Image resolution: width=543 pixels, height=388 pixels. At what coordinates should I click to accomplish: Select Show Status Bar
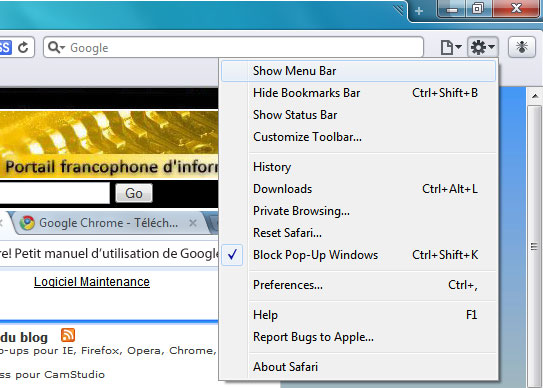(x=358, y=115)
